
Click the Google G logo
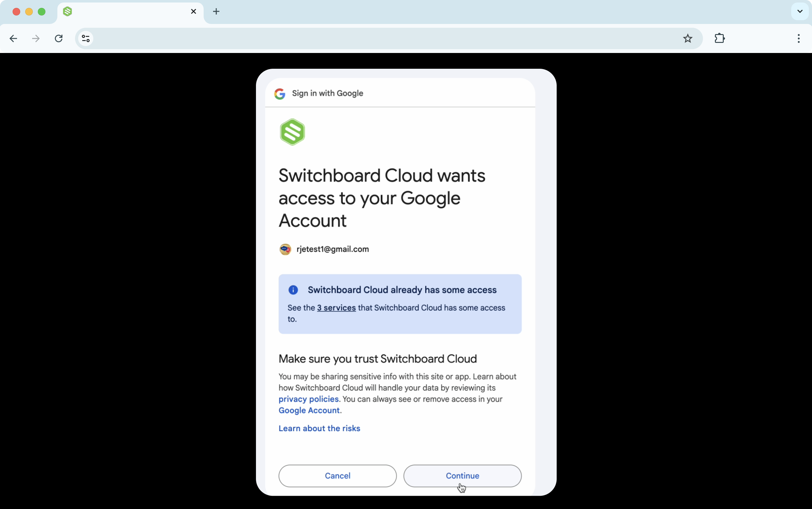[x=280, y=94]
